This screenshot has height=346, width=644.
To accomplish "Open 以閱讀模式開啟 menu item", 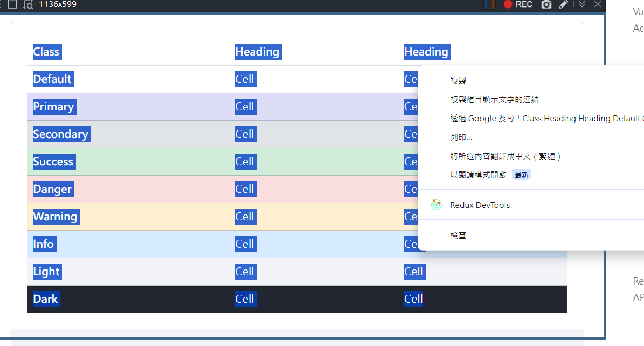I will [478, 175].
